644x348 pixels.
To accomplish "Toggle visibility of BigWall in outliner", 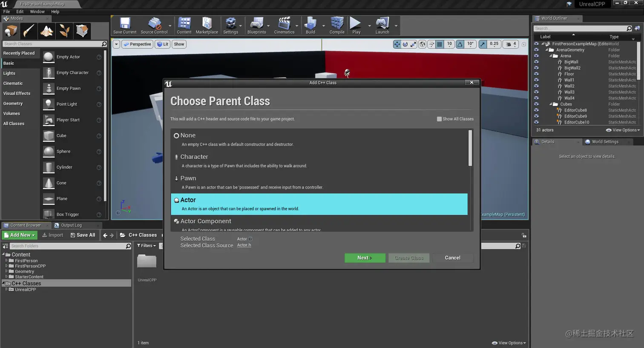I will pyautogui.click(x=536, y=62).
